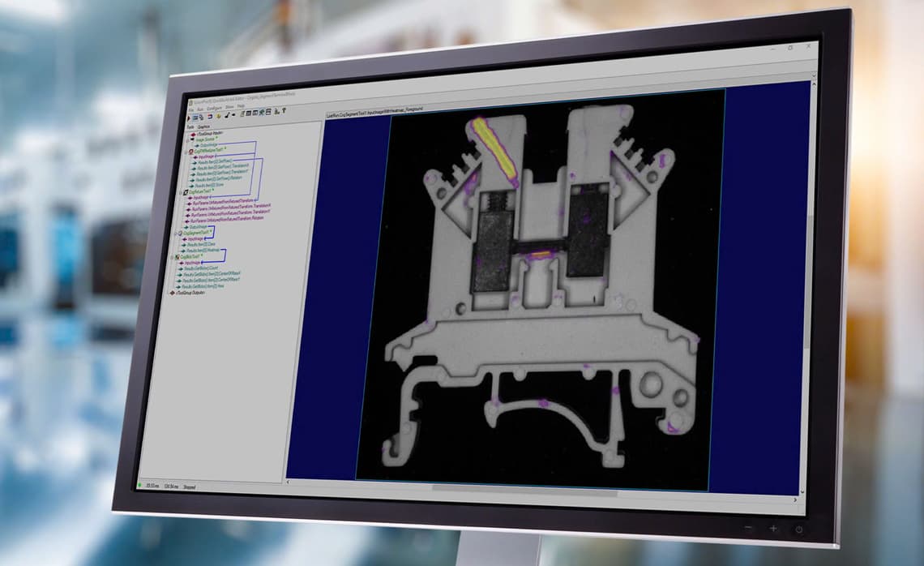Switch to the Tools tab
This screenshot has width=924, height=566.
190,126
